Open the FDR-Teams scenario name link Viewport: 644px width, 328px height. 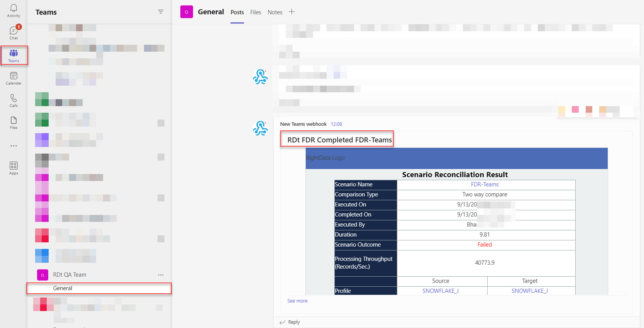(x=485, y=184)
